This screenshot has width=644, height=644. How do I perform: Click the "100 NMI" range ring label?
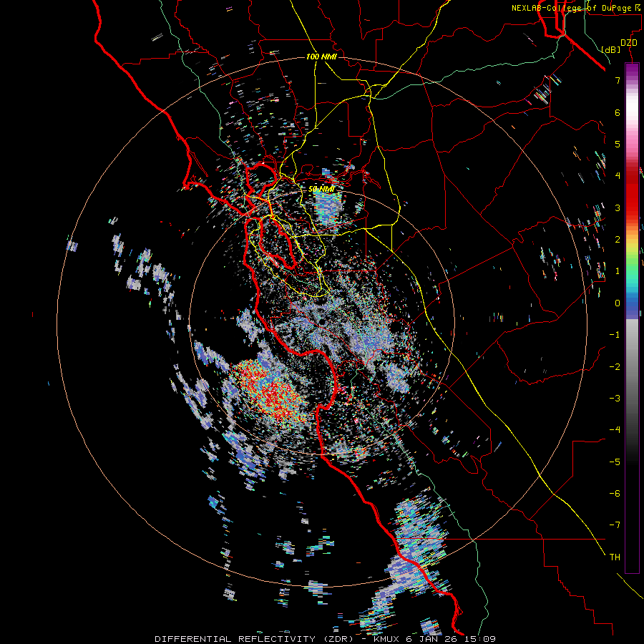[x=321, y=57]
